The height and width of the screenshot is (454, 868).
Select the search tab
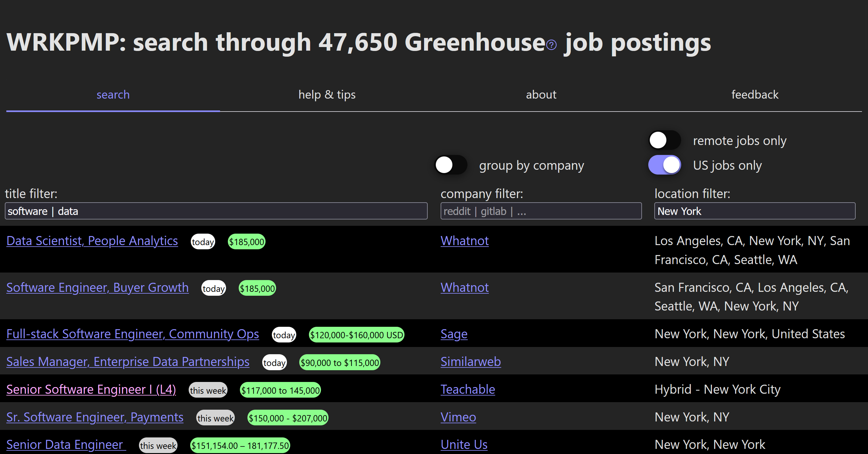point(113,95)
